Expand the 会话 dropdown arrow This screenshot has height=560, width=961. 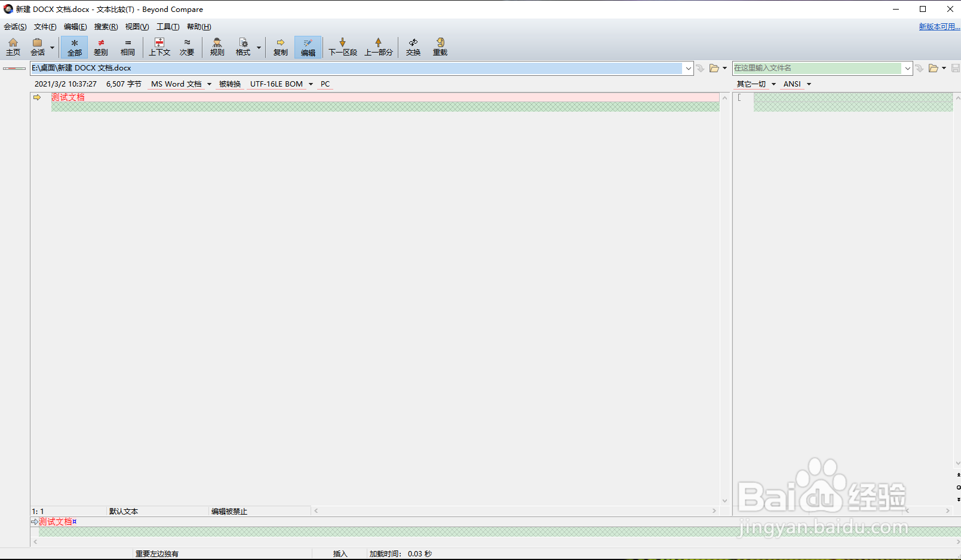point(52,47)
